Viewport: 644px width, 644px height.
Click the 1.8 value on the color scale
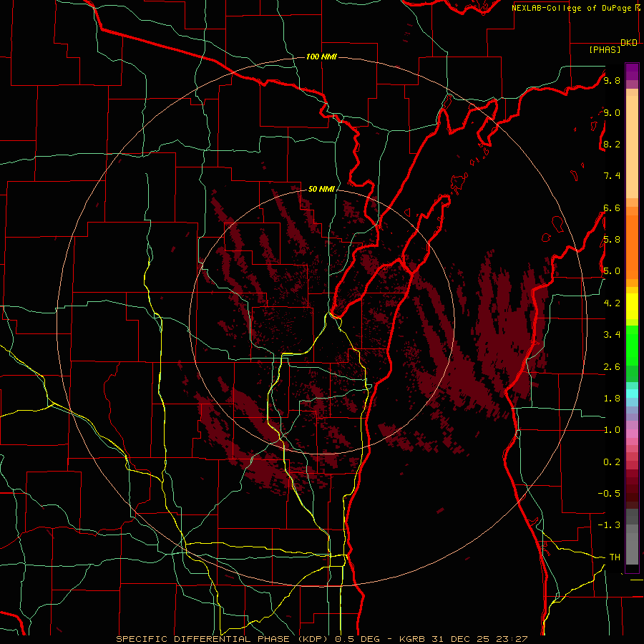612,399
